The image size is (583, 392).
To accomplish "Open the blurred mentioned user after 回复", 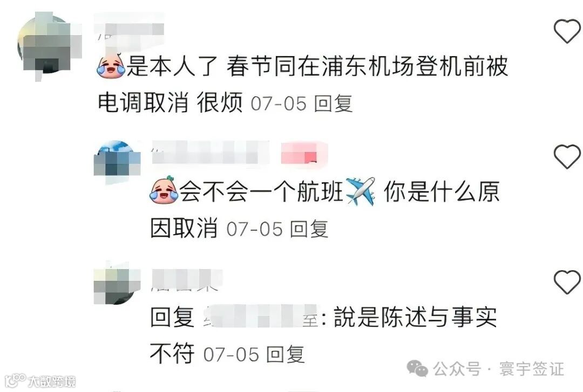I will [260, 317].
